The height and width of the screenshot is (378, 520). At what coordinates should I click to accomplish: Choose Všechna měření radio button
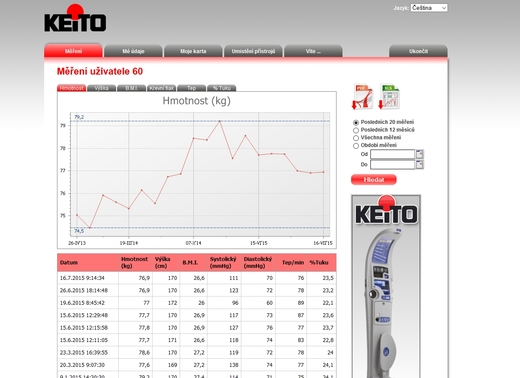pos(356,138)
